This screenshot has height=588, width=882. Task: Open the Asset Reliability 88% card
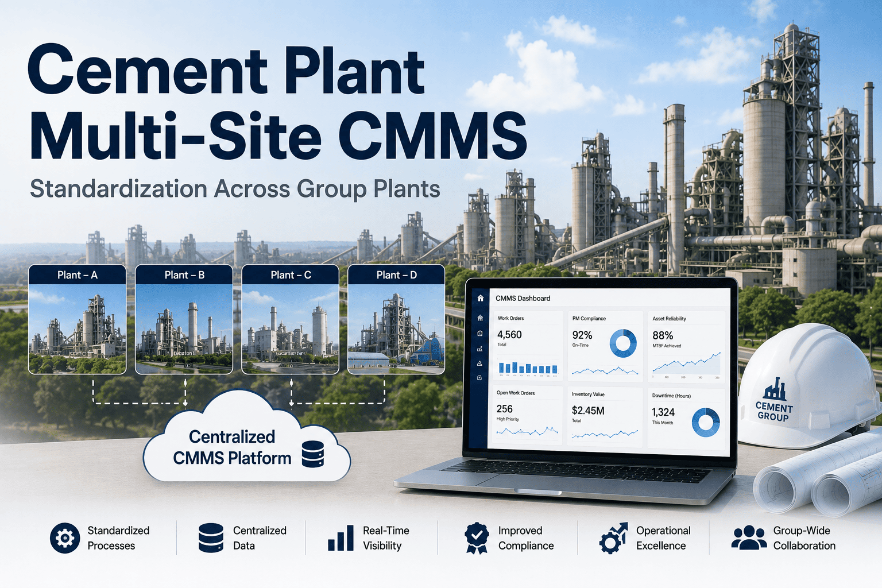pos(687,347)
